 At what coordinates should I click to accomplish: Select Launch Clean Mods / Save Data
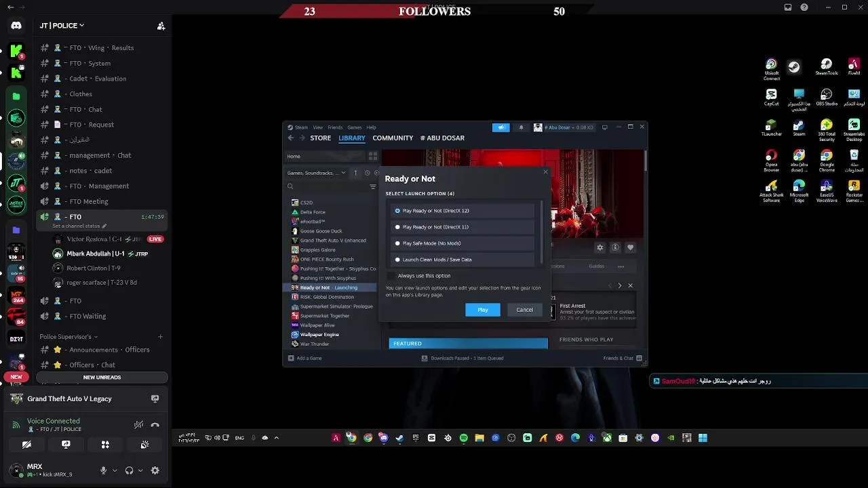click(462, 260)
